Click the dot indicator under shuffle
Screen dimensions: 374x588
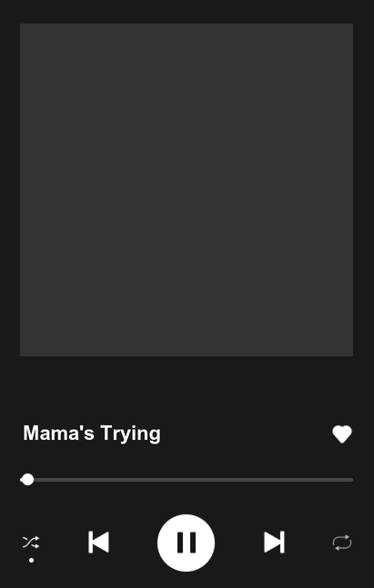tap(32, 560)
